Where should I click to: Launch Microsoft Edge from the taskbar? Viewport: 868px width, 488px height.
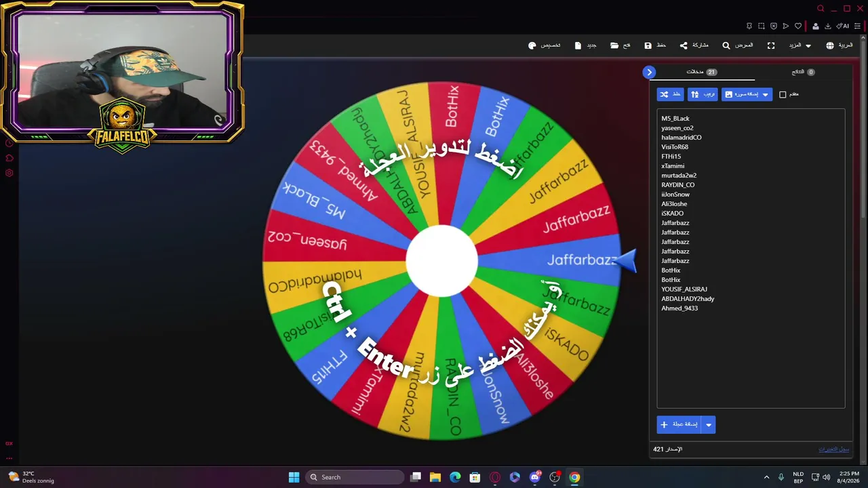pos(455,477)
